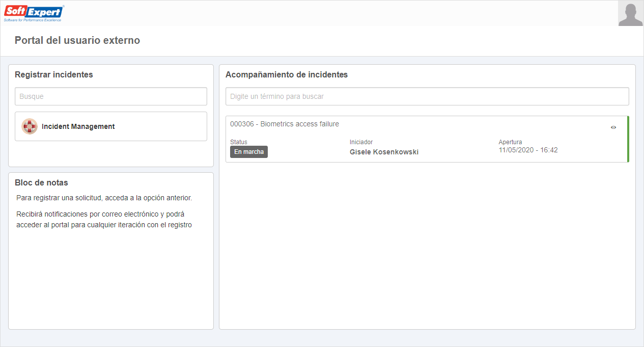Click the Incident Management lifebuoy icon
The image size is (644, 347).
(30, 126)
